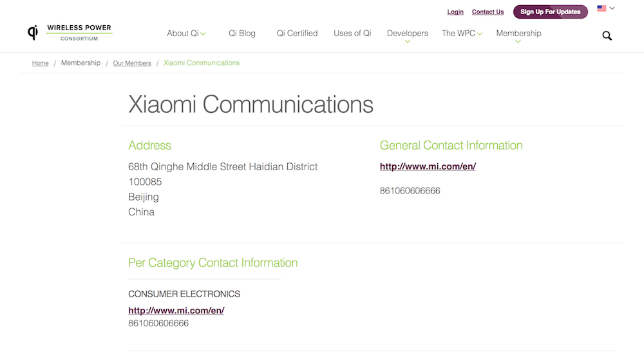This screenshot has width=644, height=354.
Task: Click the US flag language icon
Action: click(601, 8)
